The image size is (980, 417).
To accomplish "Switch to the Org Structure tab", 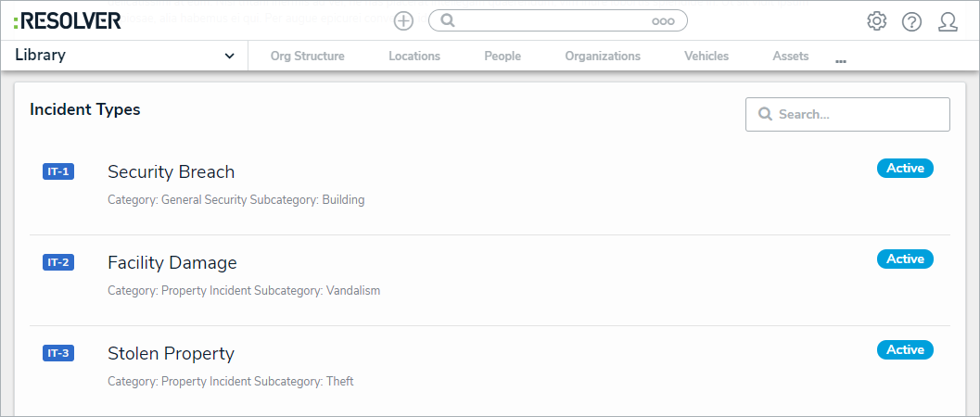I will (x=307, y=56).
